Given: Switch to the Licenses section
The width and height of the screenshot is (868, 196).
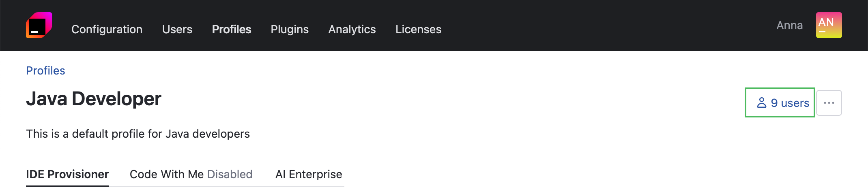Looking at the screenshot, I should 418,29.
